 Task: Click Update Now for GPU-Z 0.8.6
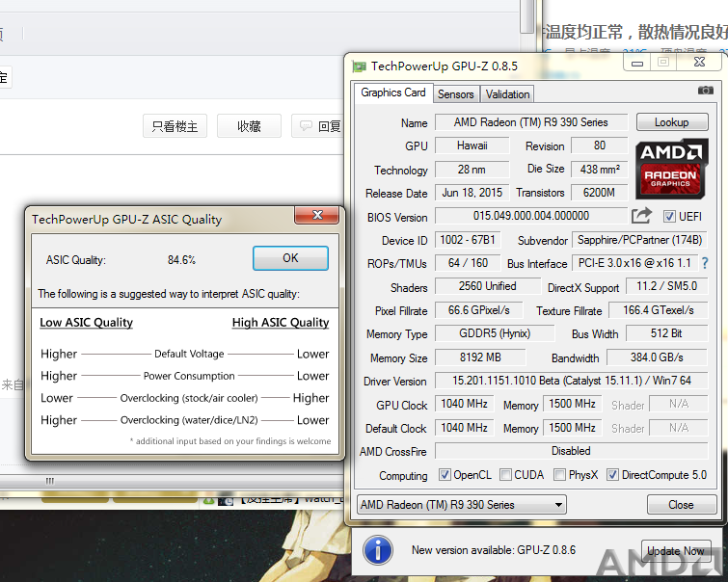676,551
